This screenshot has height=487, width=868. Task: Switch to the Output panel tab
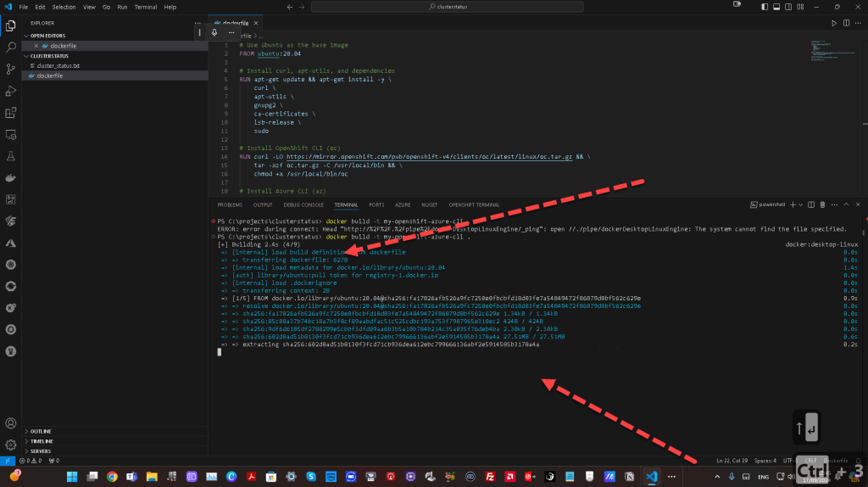pos(263,205)
